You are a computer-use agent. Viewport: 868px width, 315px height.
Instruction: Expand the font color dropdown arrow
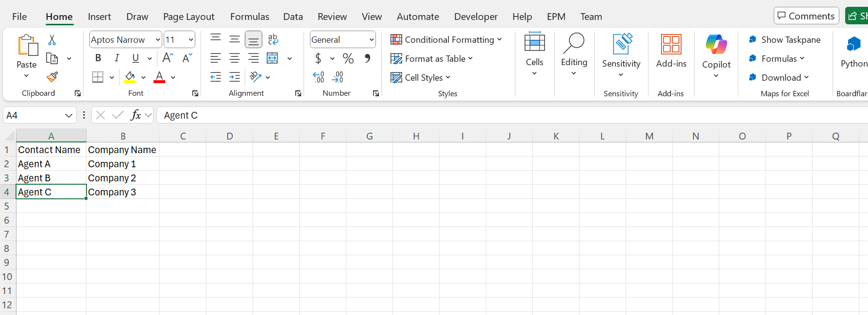point(173,77)
